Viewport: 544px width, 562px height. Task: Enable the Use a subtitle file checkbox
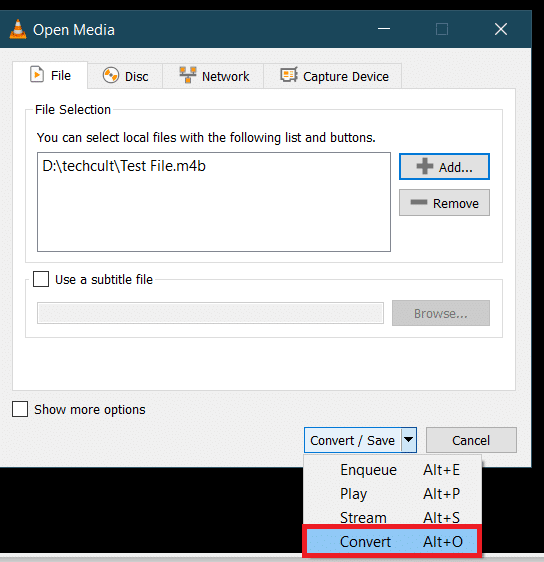click(41, 279)
